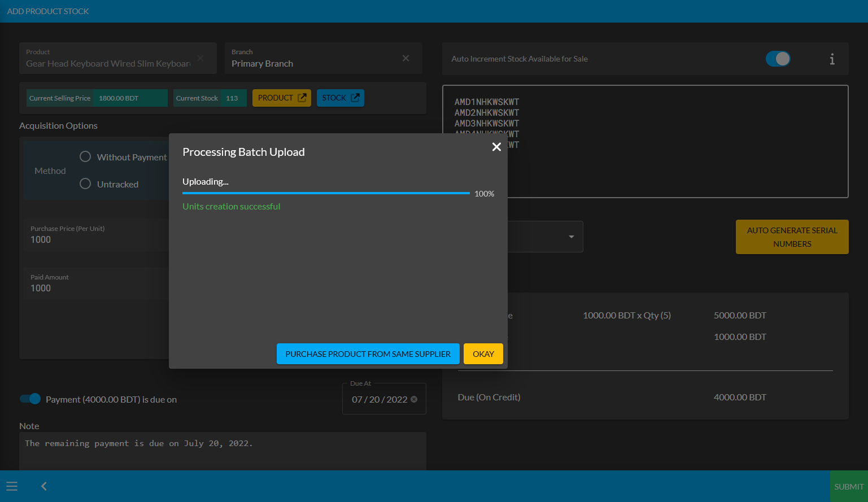
Task: Click the upload progress bar
Action: (326, 193)
